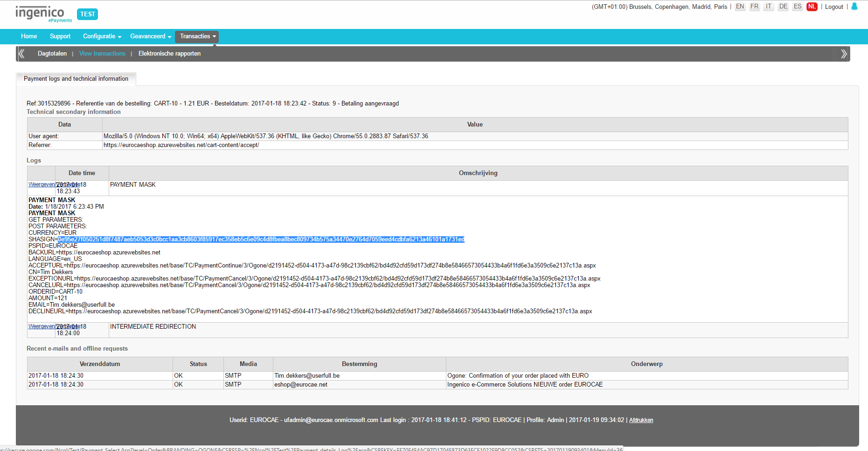Click the left double-arrow in submenu bar

pyautogui.click(x=21, y=54)
